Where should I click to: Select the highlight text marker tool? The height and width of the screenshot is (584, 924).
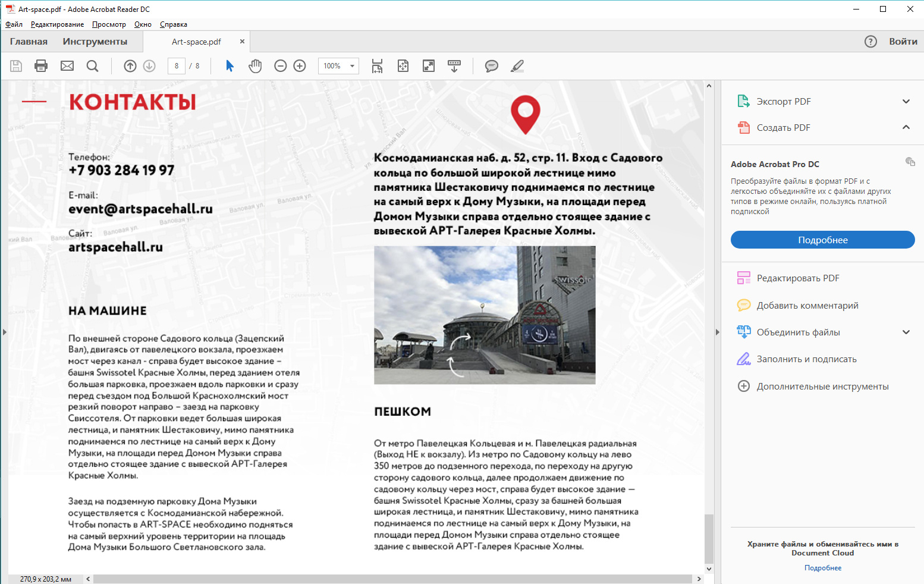[517, 66]
